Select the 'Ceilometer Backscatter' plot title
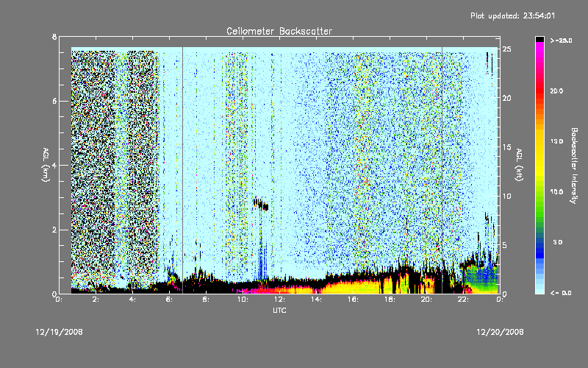The image size is (588, 368). pos(279,31)
